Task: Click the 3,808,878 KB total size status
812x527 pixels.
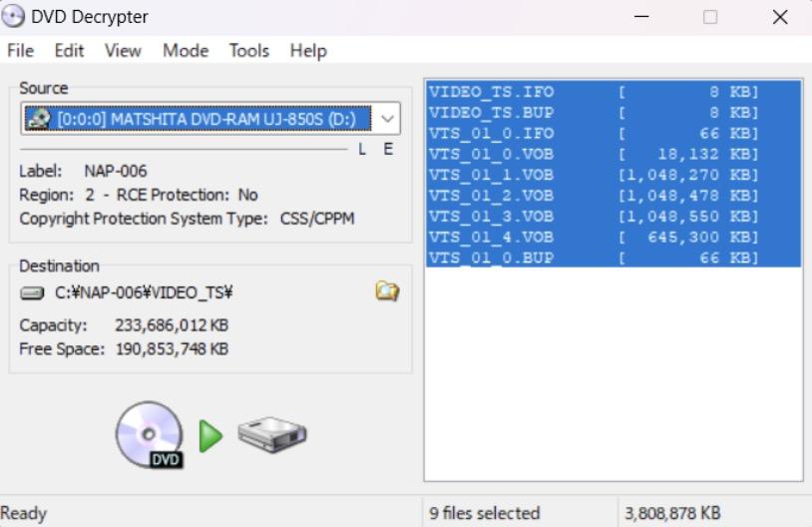Action: 672,513
